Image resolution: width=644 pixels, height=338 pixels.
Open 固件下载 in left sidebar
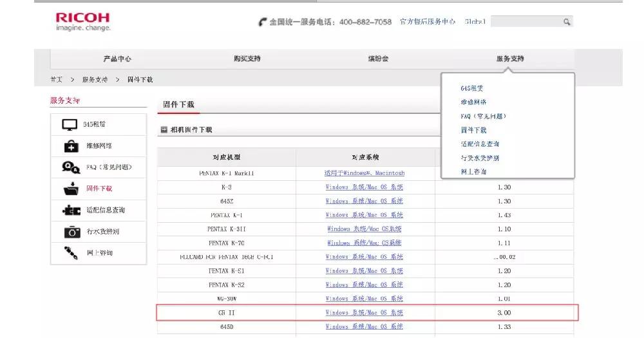tap(99, 189)
